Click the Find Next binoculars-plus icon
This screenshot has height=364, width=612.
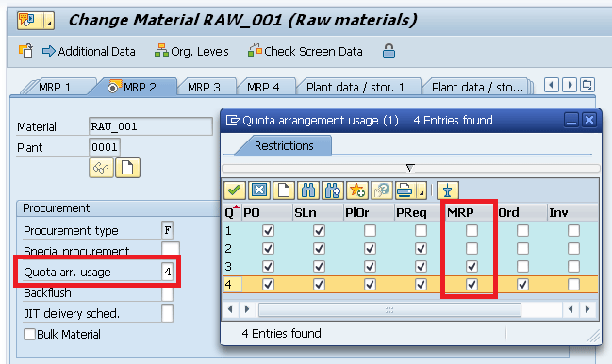(332, 190)
